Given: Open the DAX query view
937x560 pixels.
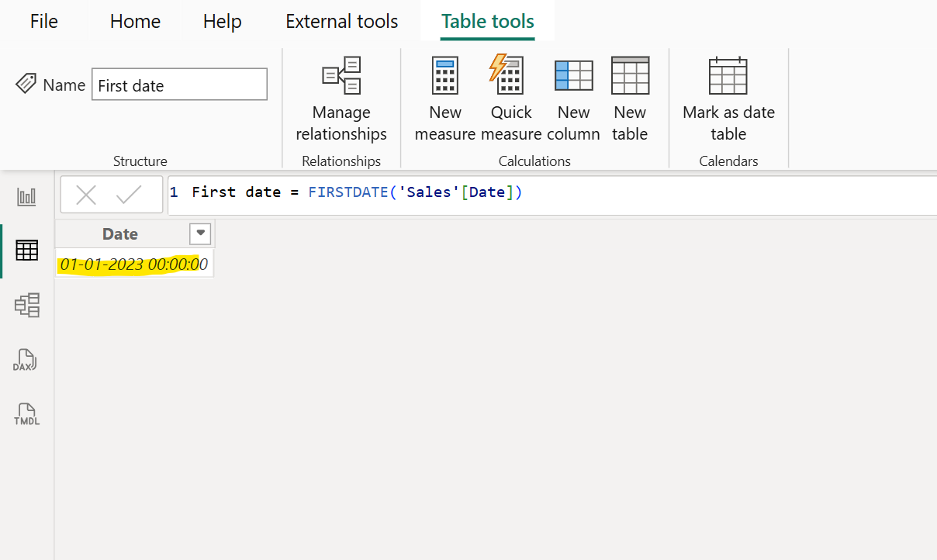Looking at the screenshot, I should [26, 359].
